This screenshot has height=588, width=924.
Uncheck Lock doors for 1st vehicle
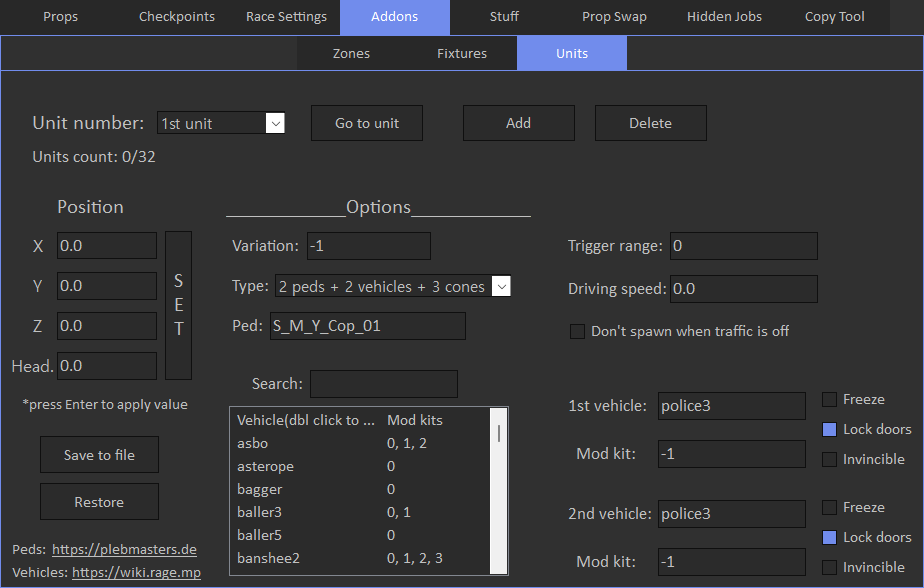coord(829,430)
